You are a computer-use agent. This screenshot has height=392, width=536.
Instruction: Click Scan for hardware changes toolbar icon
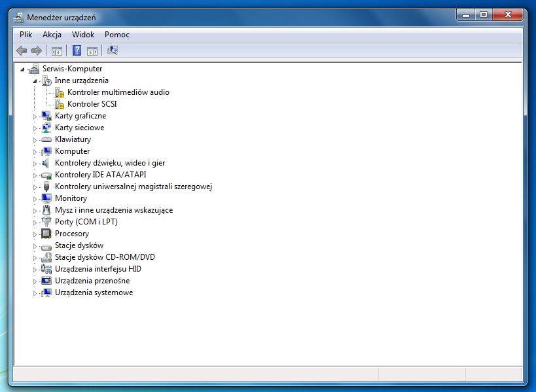(113, 50)
